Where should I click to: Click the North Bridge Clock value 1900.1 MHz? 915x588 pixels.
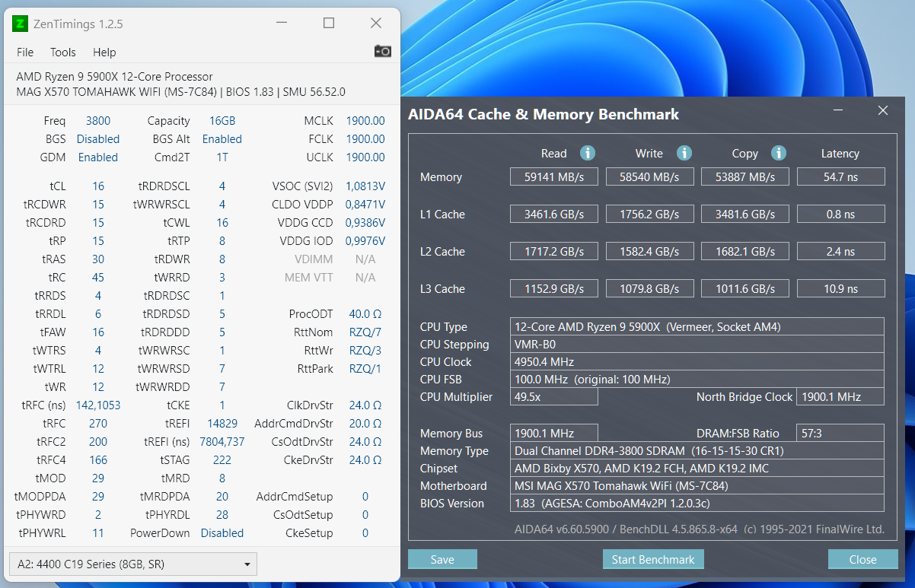coord(840,396)
